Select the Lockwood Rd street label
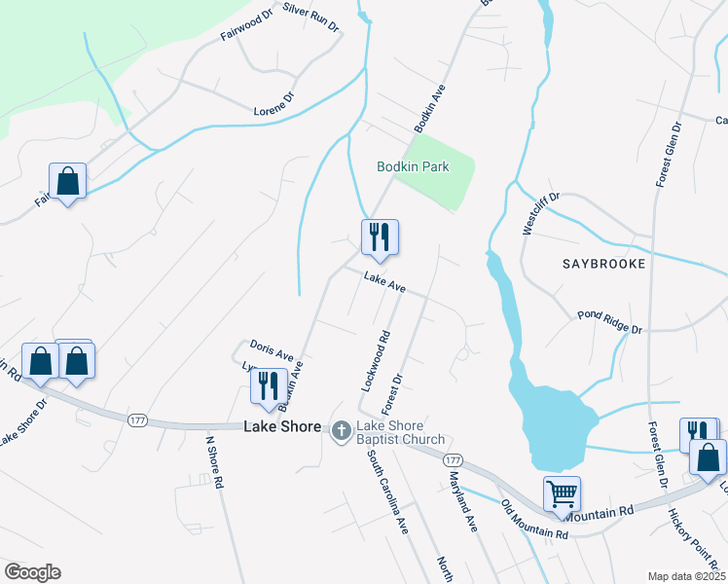 (x=376, y=361)
